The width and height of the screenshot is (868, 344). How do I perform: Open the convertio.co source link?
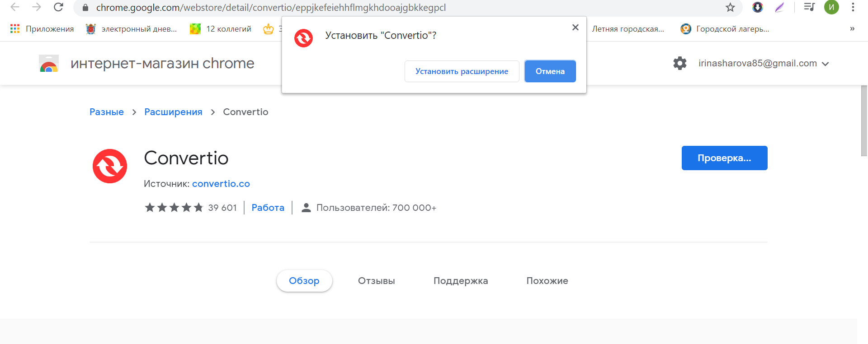click(221, 184)
